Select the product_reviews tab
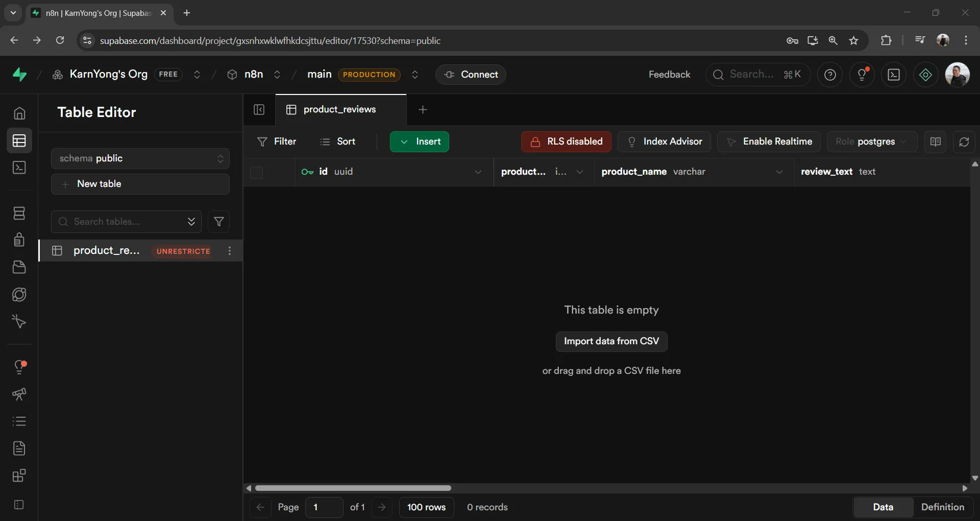Image resolution: width=980 pixels, height=521 pixels. click(339, 110)
